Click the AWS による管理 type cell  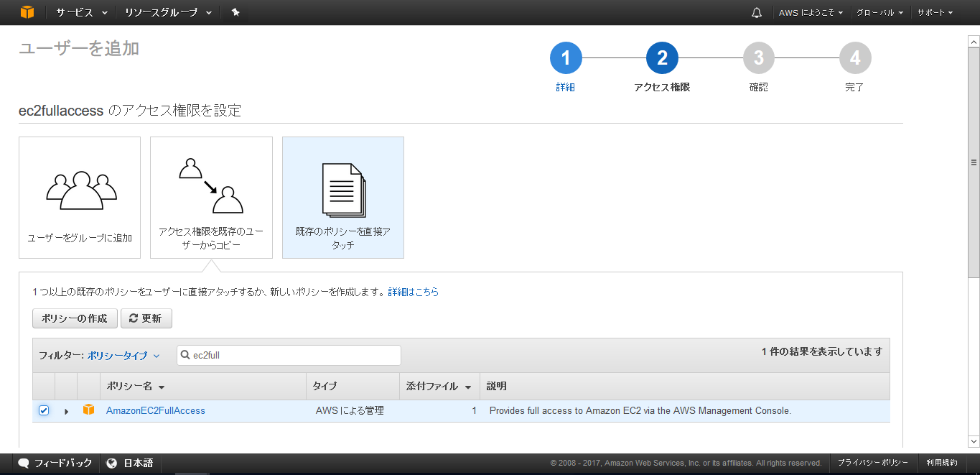tap(350, 411)
